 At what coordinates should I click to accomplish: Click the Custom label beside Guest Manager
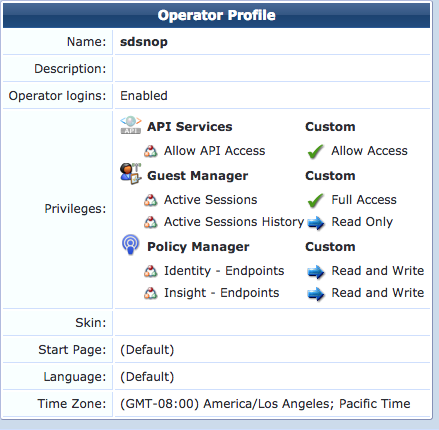coord(330,176)
